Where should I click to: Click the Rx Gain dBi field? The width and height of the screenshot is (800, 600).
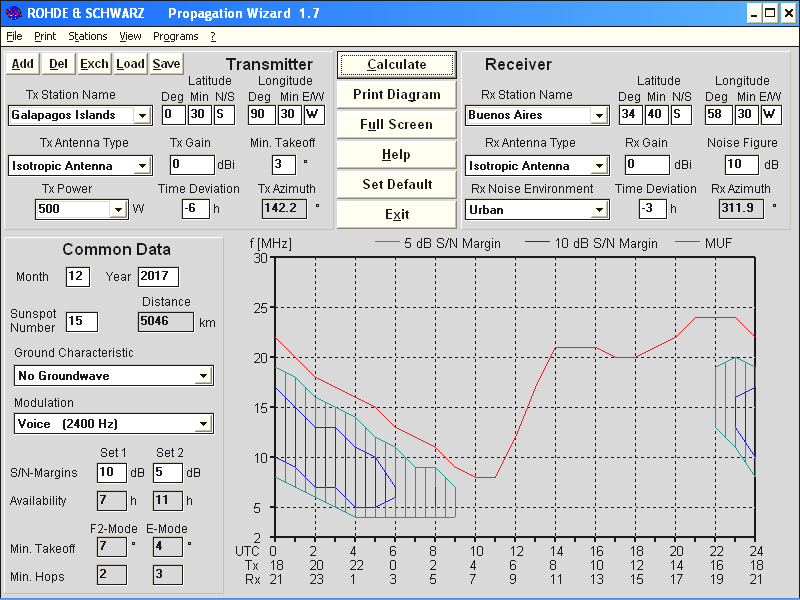tap(647, 165)
